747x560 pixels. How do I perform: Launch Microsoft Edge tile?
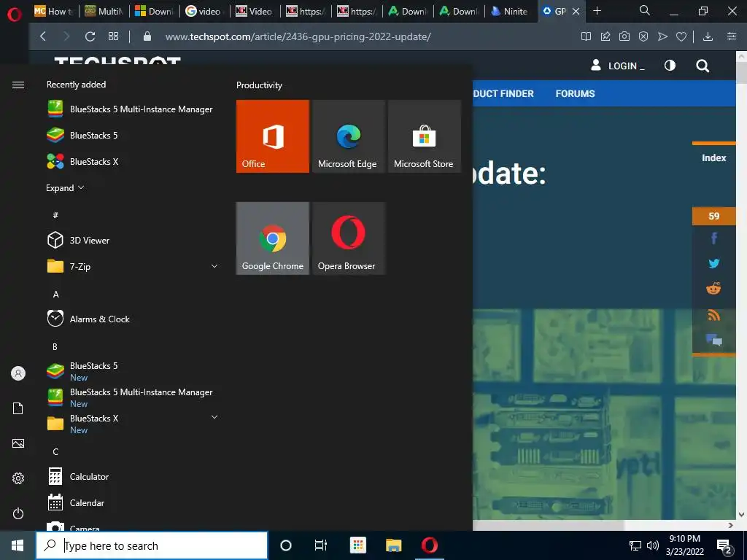coord(348,136)
